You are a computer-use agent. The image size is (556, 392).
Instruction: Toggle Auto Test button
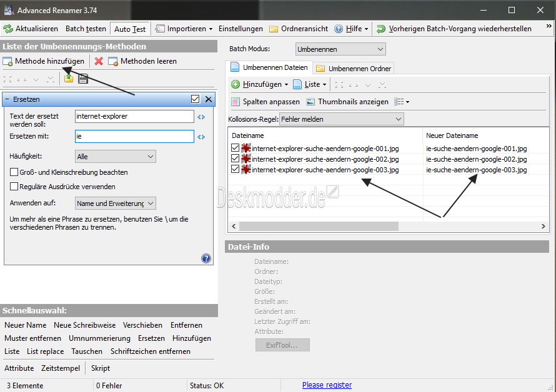click(x=130, y=29)
